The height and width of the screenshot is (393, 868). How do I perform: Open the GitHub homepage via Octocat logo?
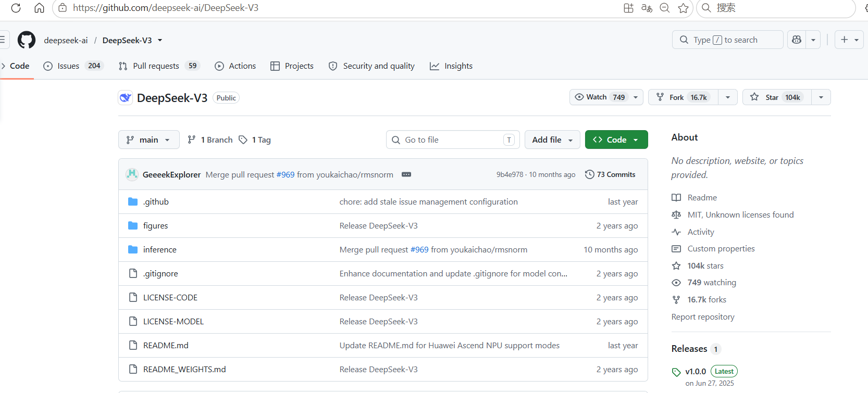[27, 40]
